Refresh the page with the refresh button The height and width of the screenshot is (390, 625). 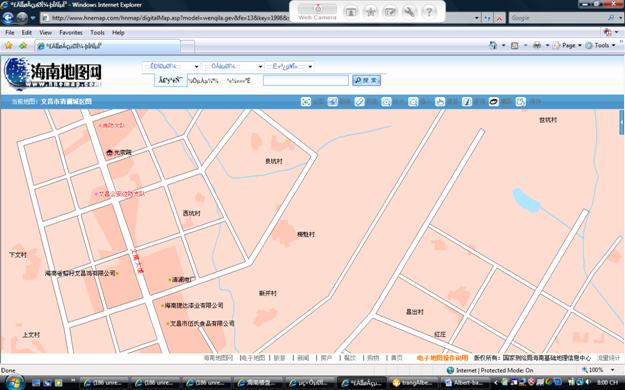487,18
